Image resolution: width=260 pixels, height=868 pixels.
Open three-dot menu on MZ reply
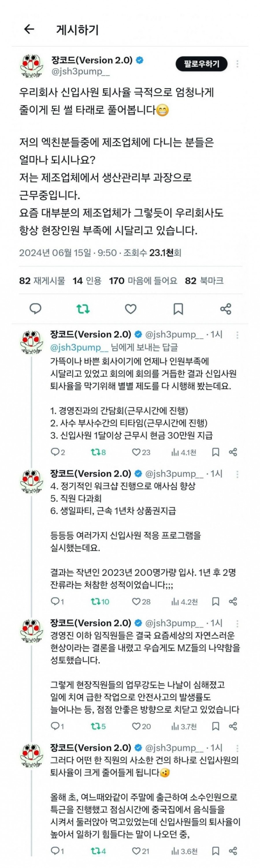coord(237,623)
